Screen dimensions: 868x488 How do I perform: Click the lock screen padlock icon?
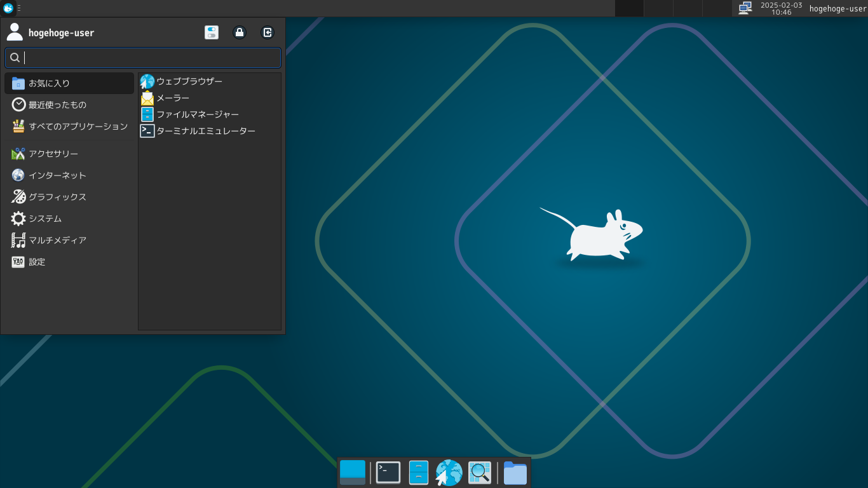pyautogui.click(x=240, y=32)
